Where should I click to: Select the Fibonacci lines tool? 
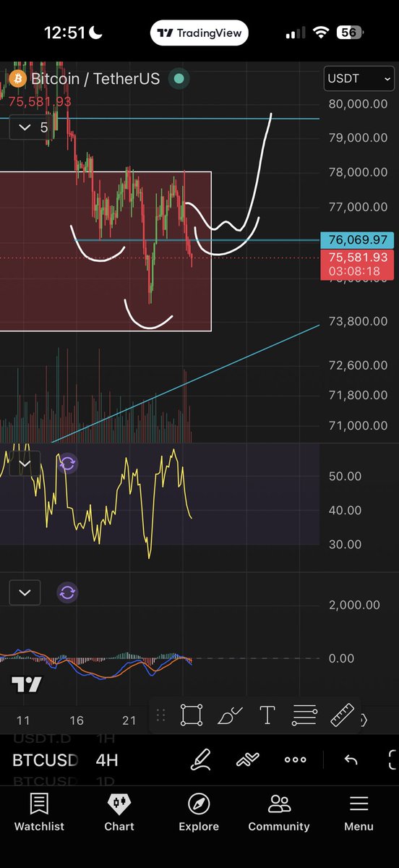point(304,715)
